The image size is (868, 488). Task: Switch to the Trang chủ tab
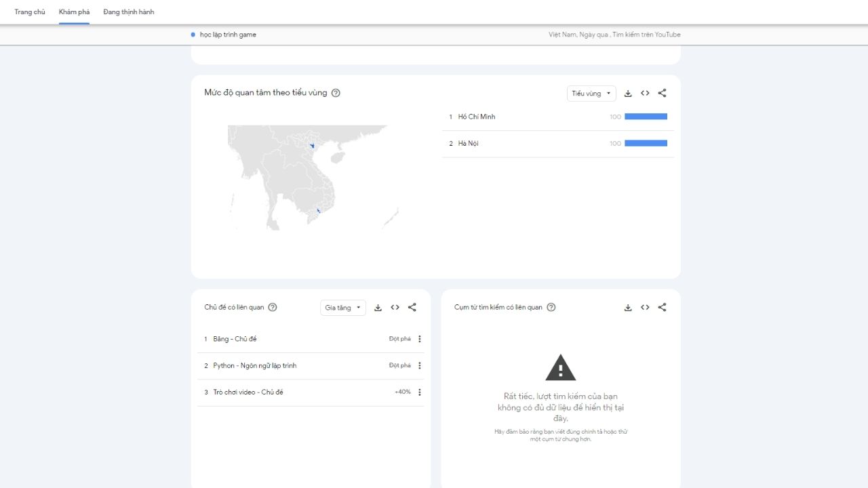click(x=29, y=12)
